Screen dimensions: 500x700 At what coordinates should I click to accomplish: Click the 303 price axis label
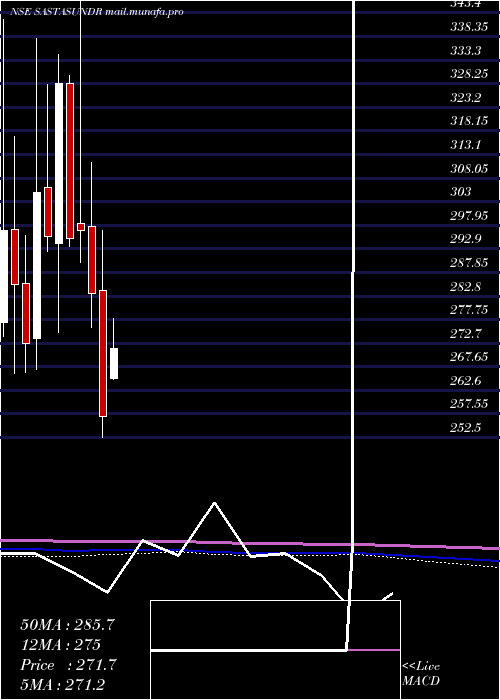tap(461, 192)
